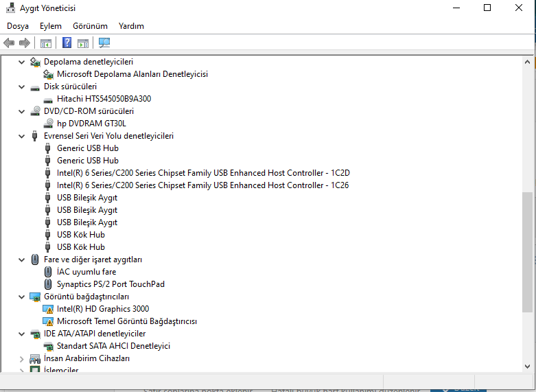Screen dimensions: 536x392
Task: Click the Back arrow in toolbar
Action: pyautogui.click(x=9, y=43)
